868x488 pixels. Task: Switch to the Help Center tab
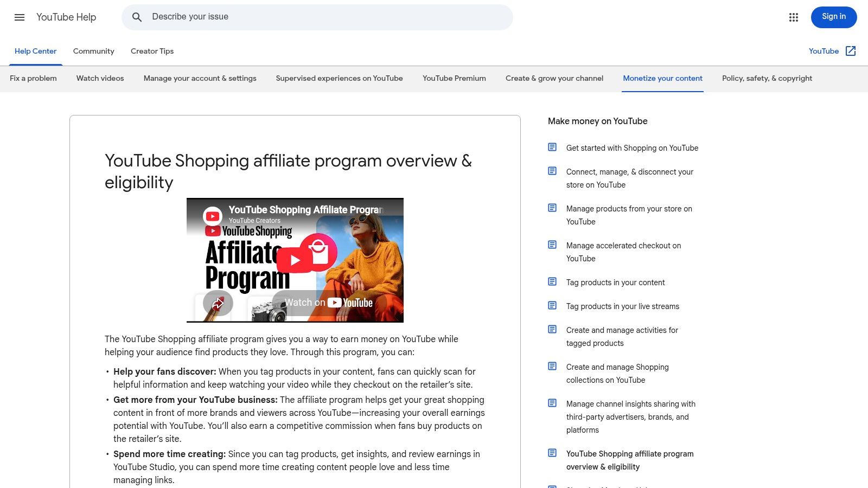(x=35, y=51)
